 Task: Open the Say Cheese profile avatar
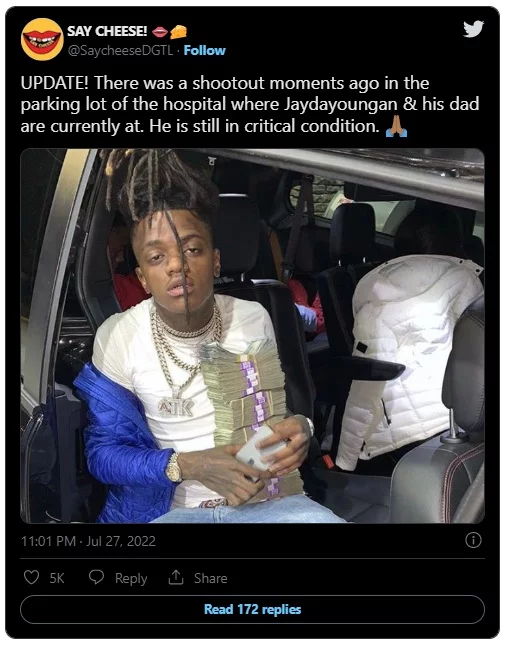coord(42,39)
